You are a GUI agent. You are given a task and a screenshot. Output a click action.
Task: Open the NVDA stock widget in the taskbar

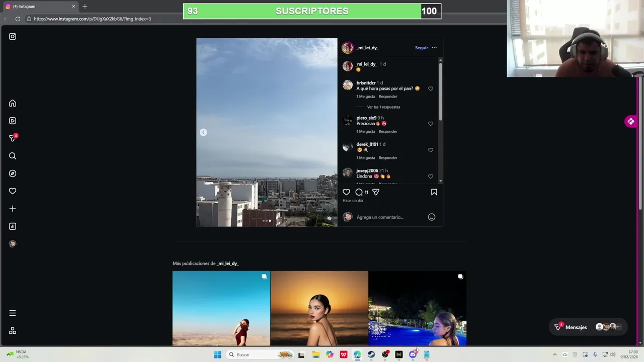(18, 354)
